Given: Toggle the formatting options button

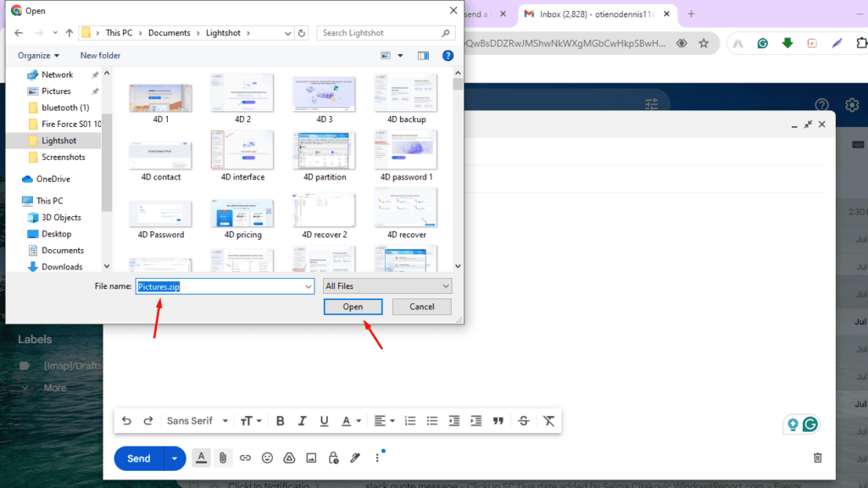Looking at the screenshot, I should point(201,458).
